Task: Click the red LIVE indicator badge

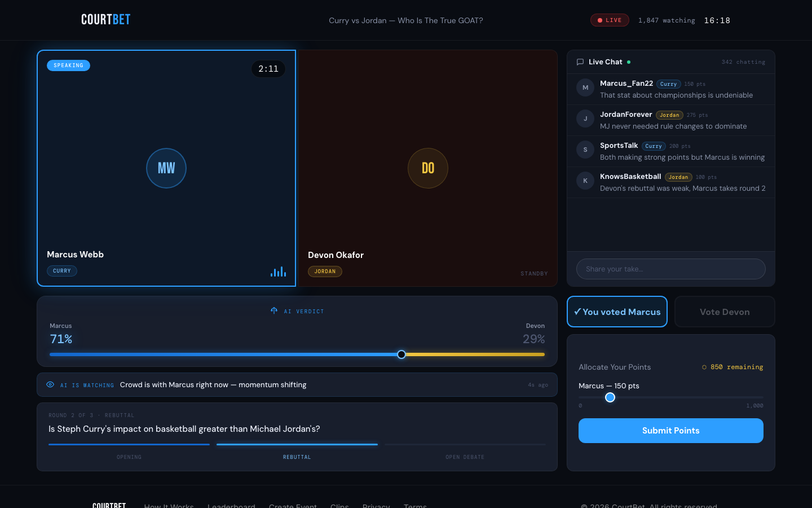Action: (x=610, y=20)
